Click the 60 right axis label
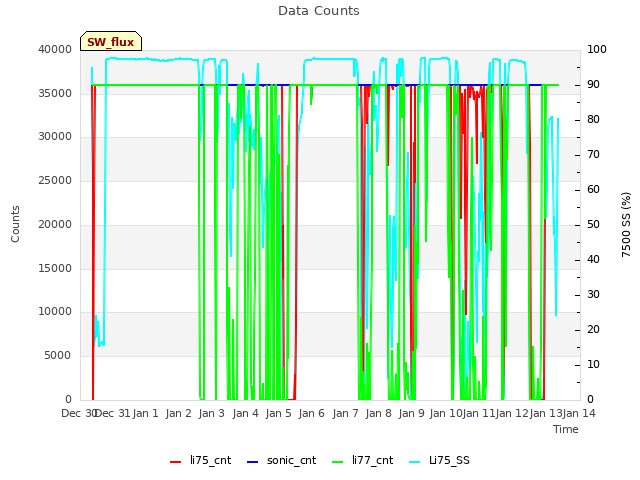The image size is (640, 480). (x=593, y=189)
